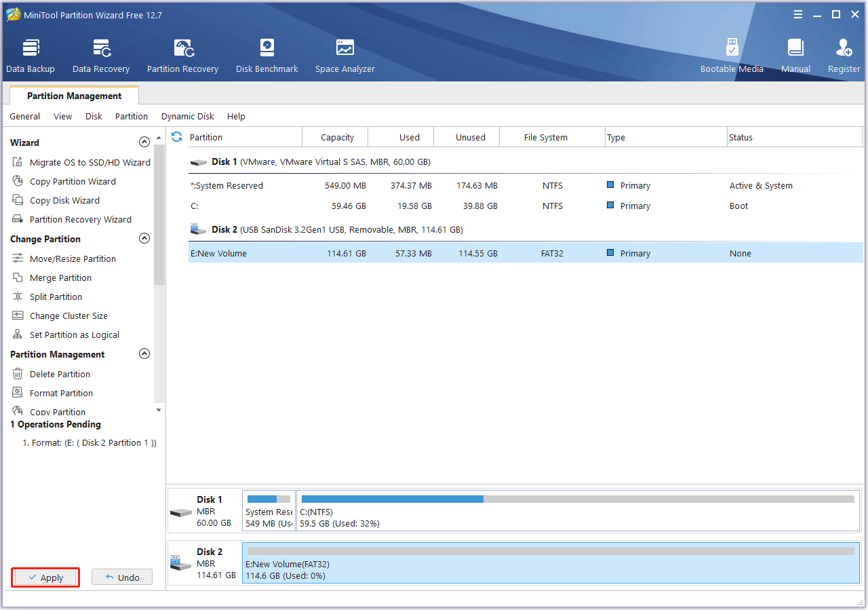Collapse the Wizard section

[144, 142]
